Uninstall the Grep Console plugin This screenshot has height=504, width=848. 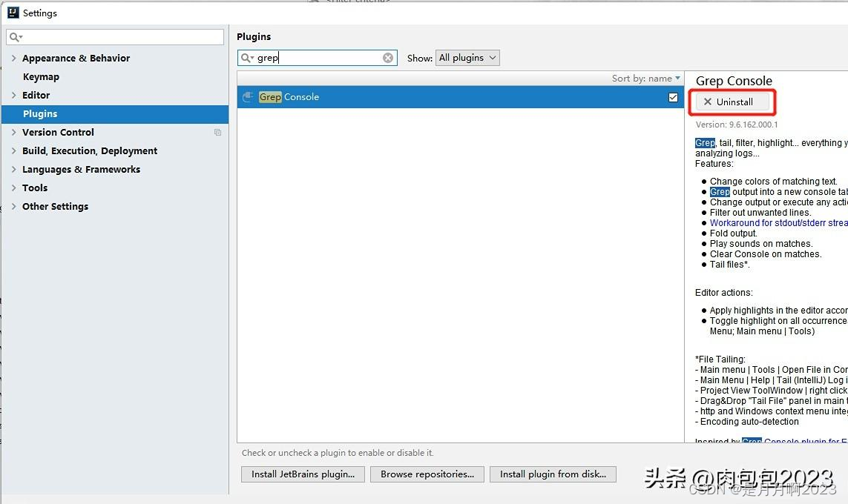(x=732, y=102)
